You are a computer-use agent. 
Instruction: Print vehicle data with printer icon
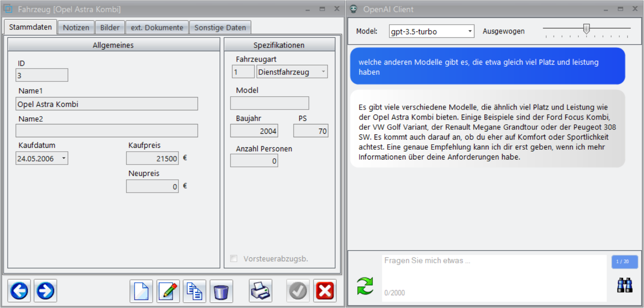(260, 291)
